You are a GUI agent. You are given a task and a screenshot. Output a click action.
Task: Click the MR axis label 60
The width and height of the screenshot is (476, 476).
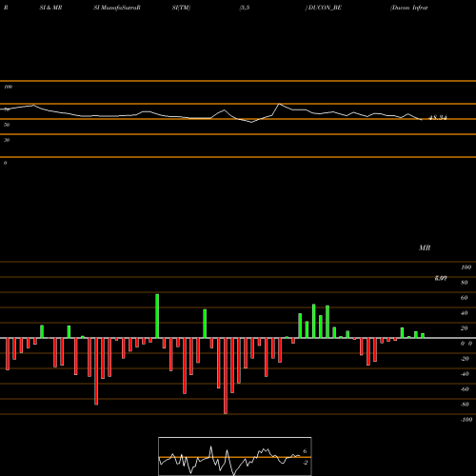[x=465, y=298]
